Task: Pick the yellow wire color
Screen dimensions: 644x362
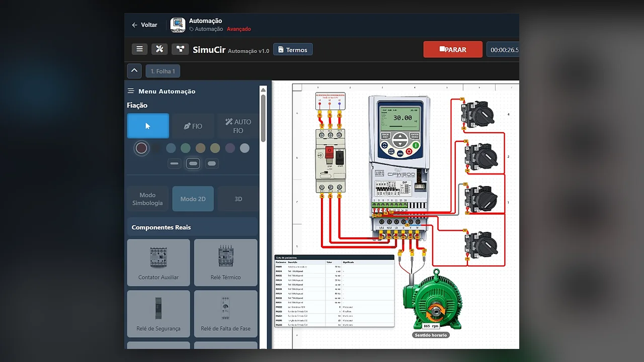Action: pos(215,148)
